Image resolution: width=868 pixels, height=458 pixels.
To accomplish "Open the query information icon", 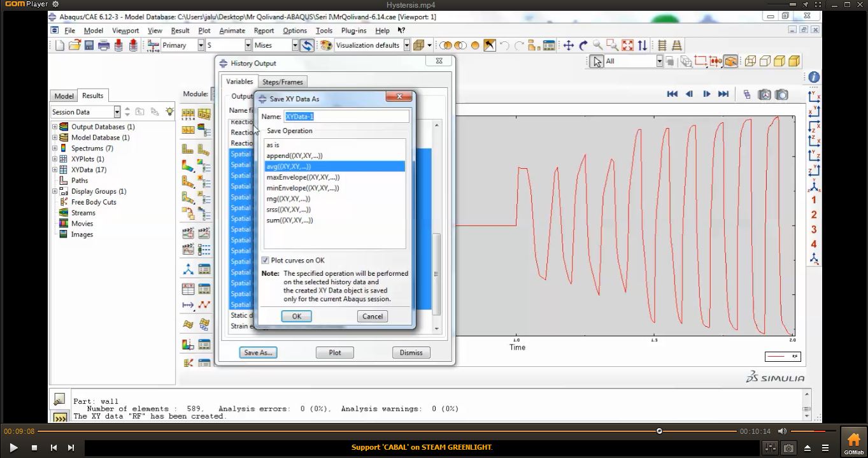I will coord(814,77).
